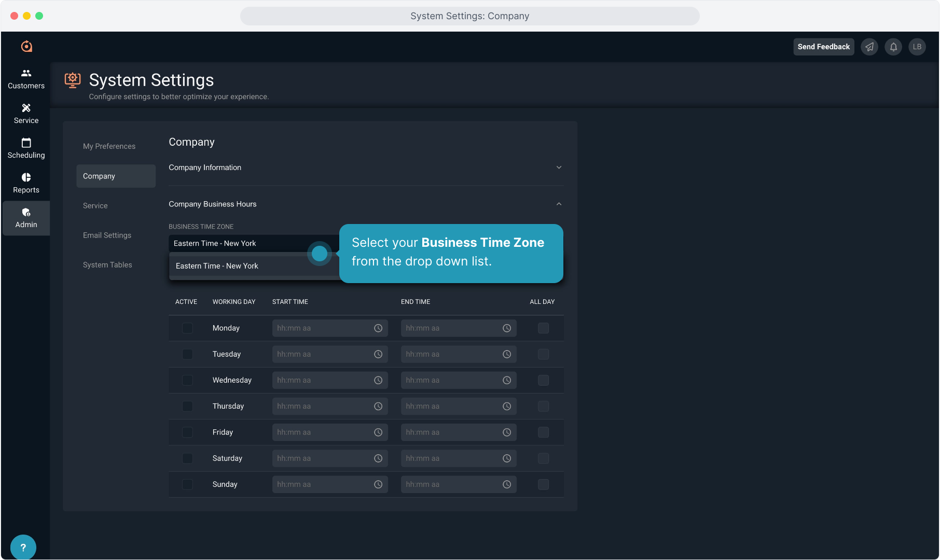
Task: Click the Send Feedback button
Action: coord(823,47)
